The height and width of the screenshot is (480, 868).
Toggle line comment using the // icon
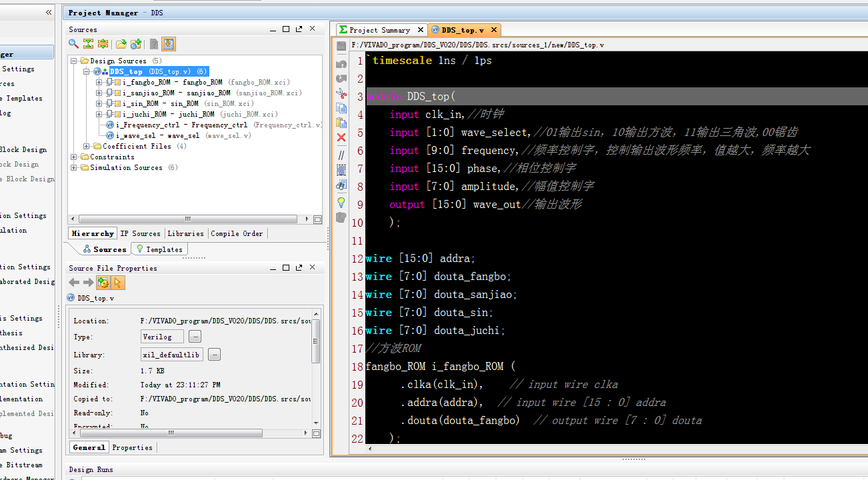[341, 155]
